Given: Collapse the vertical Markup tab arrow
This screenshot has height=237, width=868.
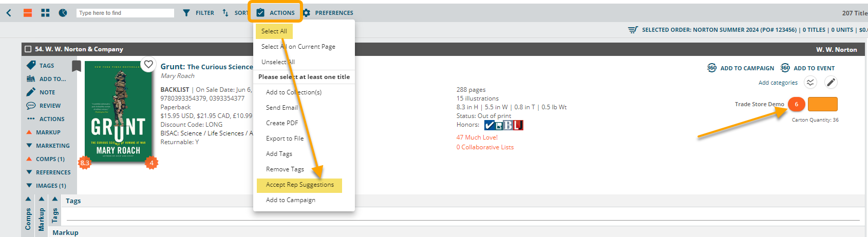Looking at the screenshot, I should (x=42, y=199).
